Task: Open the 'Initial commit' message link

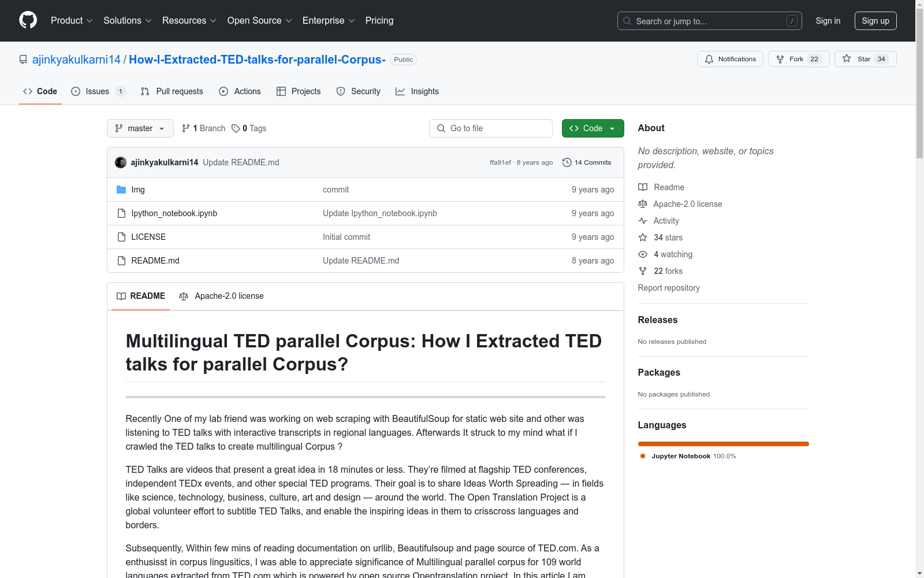Action: pos(346,237)
